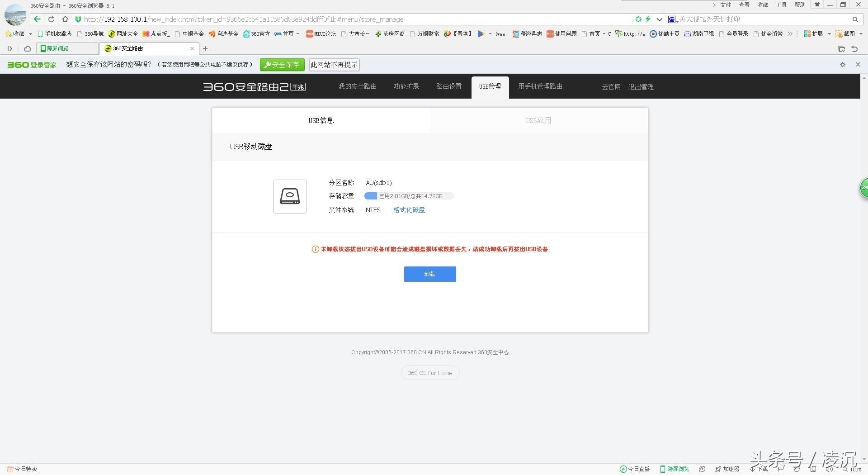The image size is (868, 475).
Task: Open the 文件 menu
Action: tap(726, 5)
